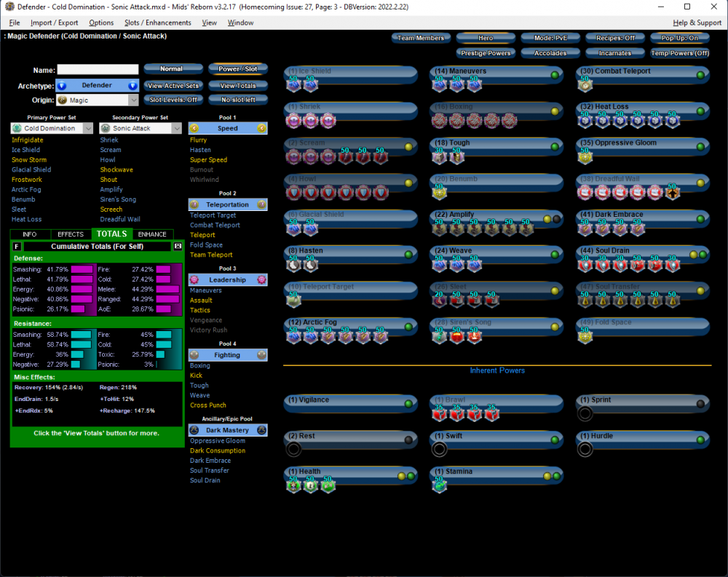This screenshot has height=577, width=728.
Task: Toggle the green indicator on Maneuvers power
Action: tap(554, 75)
